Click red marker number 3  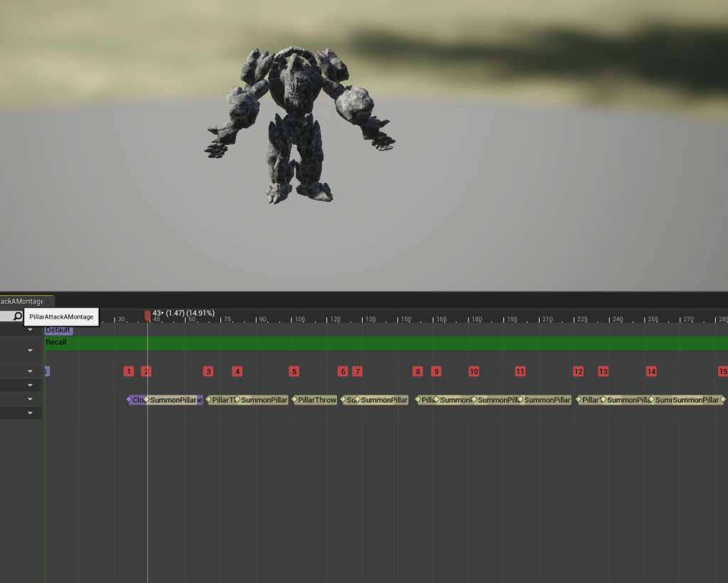coord(208,371)
